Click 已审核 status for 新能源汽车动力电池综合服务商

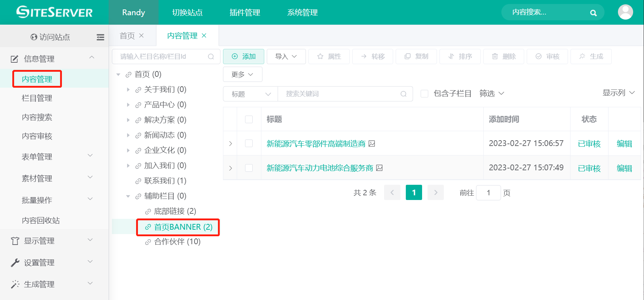pos(589,168)
